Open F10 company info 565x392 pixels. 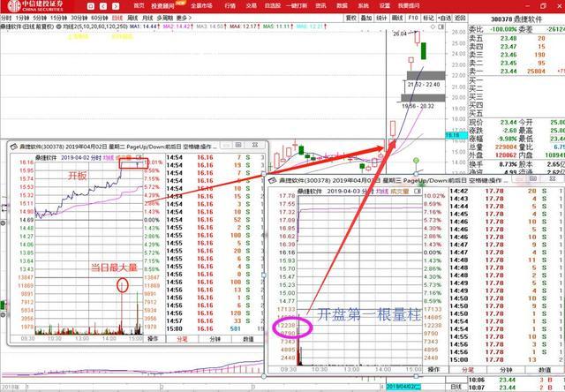(x=412, y=18)
